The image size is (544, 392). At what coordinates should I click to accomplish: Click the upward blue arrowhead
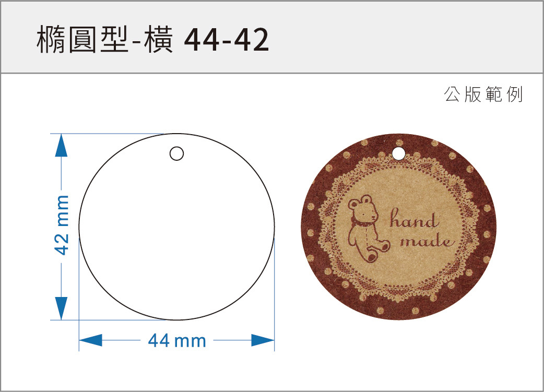61,145
